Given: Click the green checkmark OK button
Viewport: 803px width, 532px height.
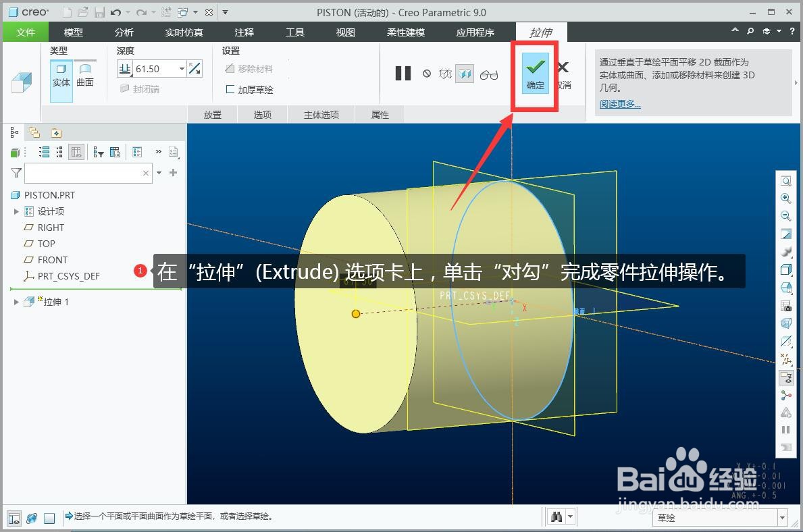Looking at the screenshot, I should coord(535,73).
